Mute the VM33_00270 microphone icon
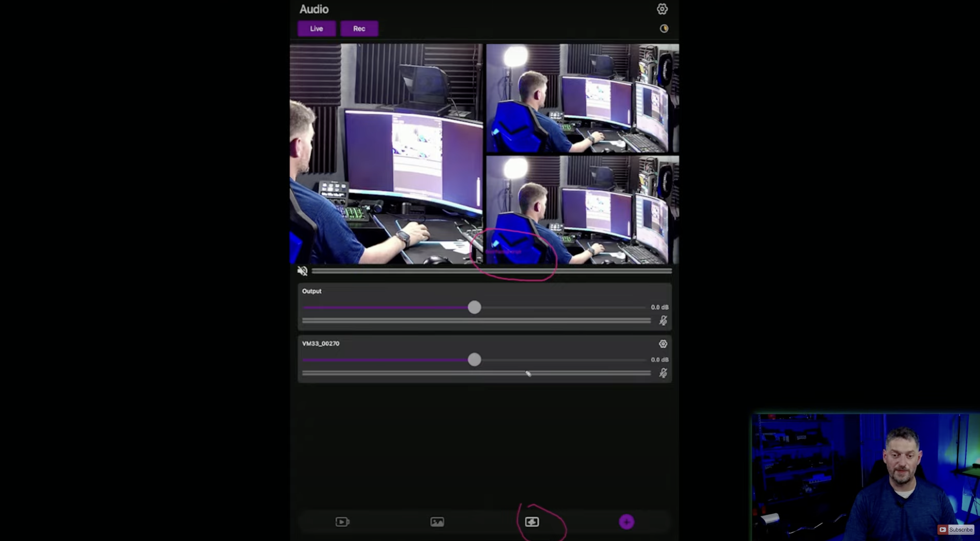 tap(663, 373)
